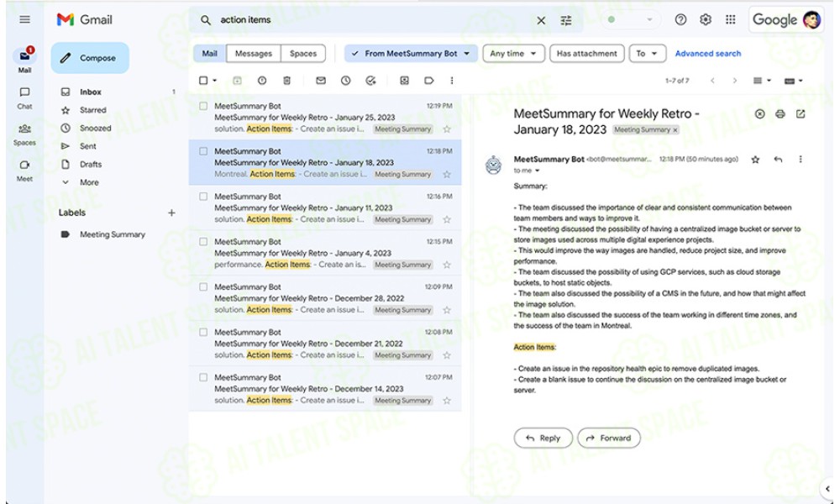The image size is (840, 504).
Task: Mark as unread envelope toolbar icon
Action: pos(321,81)
